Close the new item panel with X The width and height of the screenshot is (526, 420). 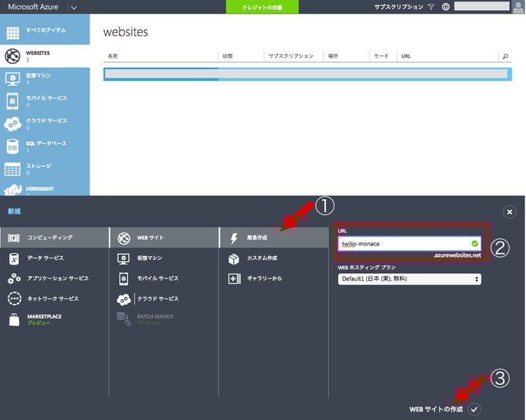click(x=510, y=212)
